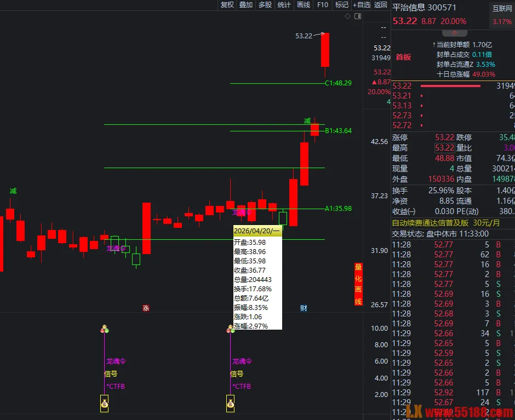Open the 复权 price adjustment menu
Screen dimensions: 515x420
point(227,5)
